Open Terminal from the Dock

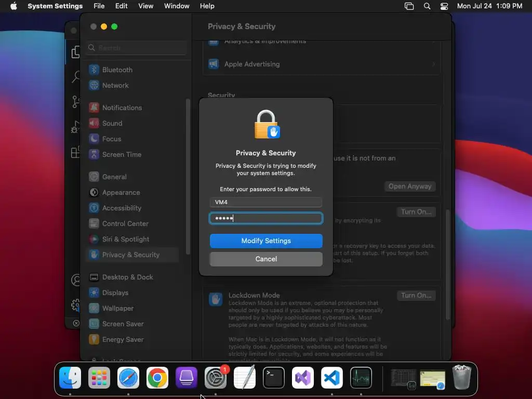(x=274, y=378)
